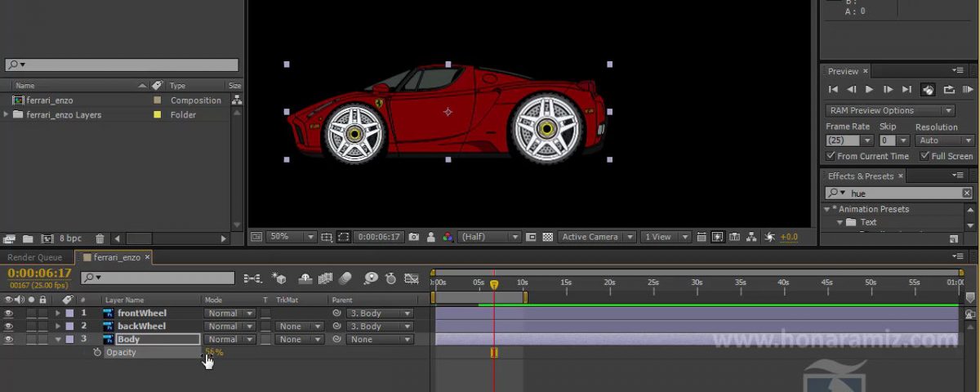The height and width of the screenshot is (392, 980).
Task: Close the Preview panel tab
Action: point(866,71)
